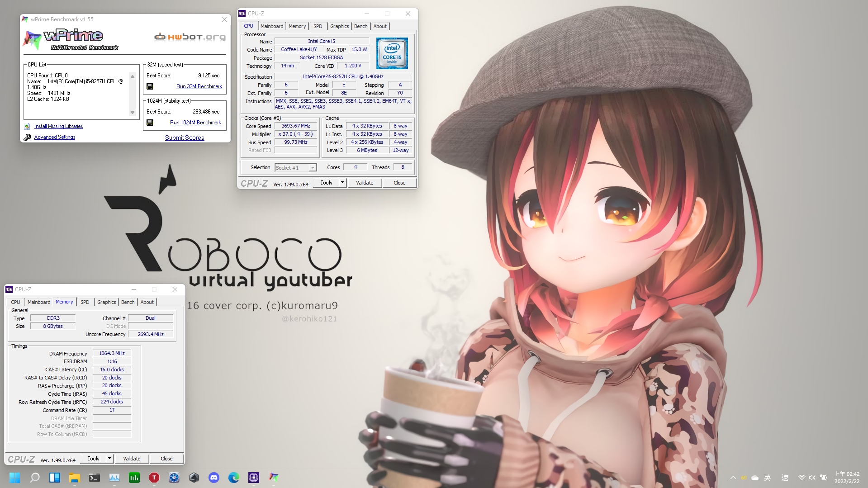The width and height of the screenshot is (868, 488).
Task: Expand Socket #1 selection dropdown
Action: [313, 168]
